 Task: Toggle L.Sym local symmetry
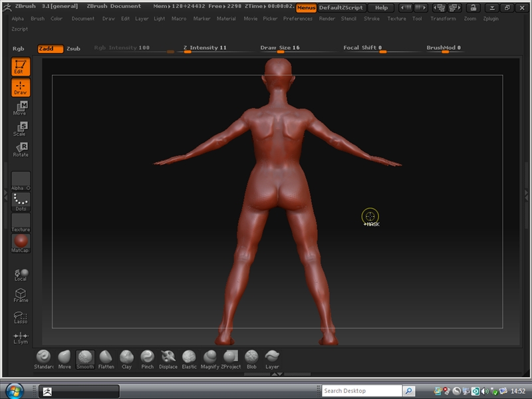21,338
